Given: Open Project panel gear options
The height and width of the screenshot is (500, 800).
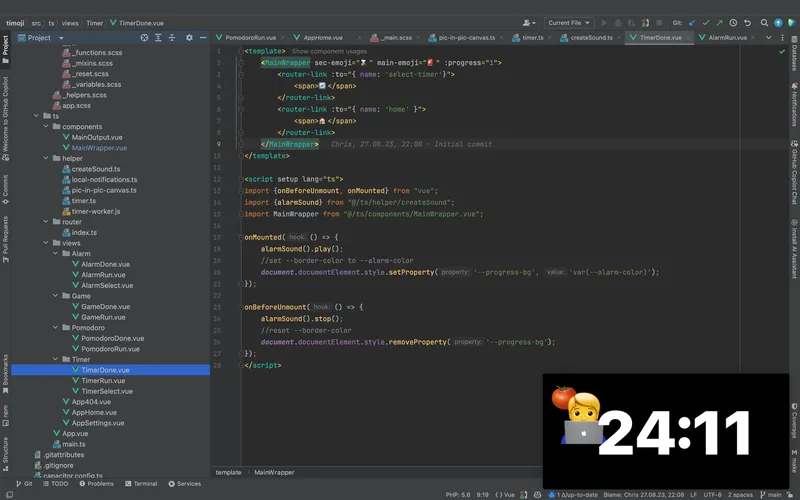Looking at the screenshot, I should 189,38.
